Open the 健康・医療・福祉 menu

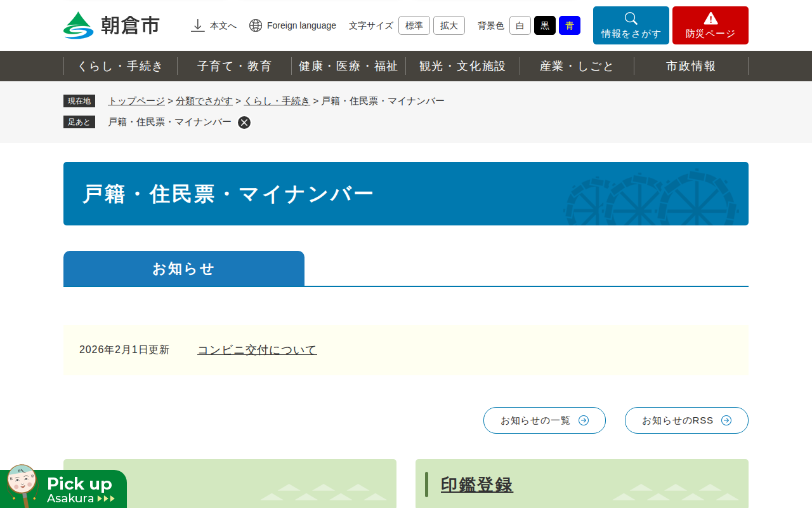[x=349, y=66]
